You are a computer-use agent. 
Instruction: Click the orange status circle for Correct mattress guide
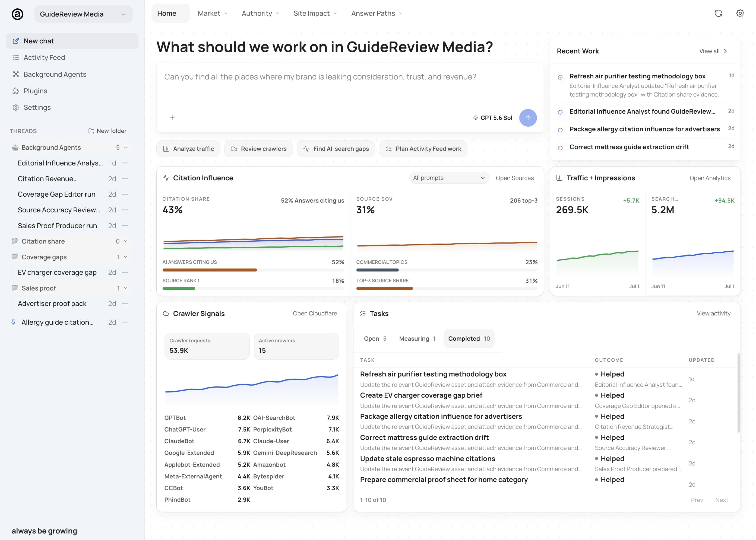tap(560, 148)
